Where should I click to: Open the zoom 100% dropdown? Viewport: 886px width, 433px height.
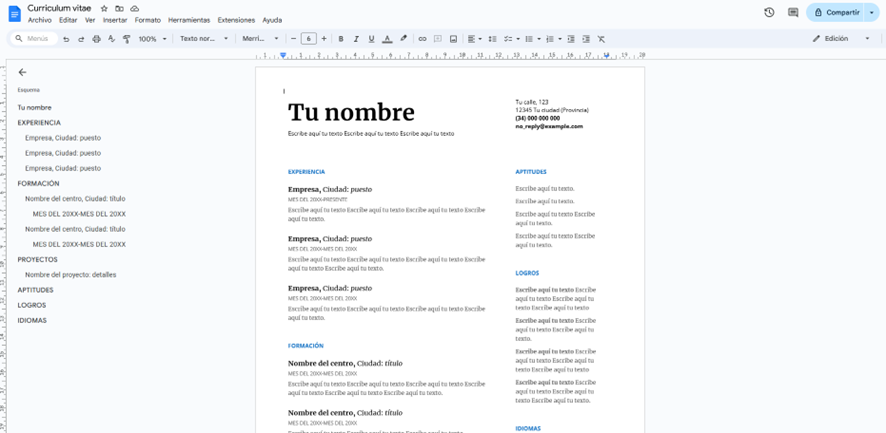(152, 39)
